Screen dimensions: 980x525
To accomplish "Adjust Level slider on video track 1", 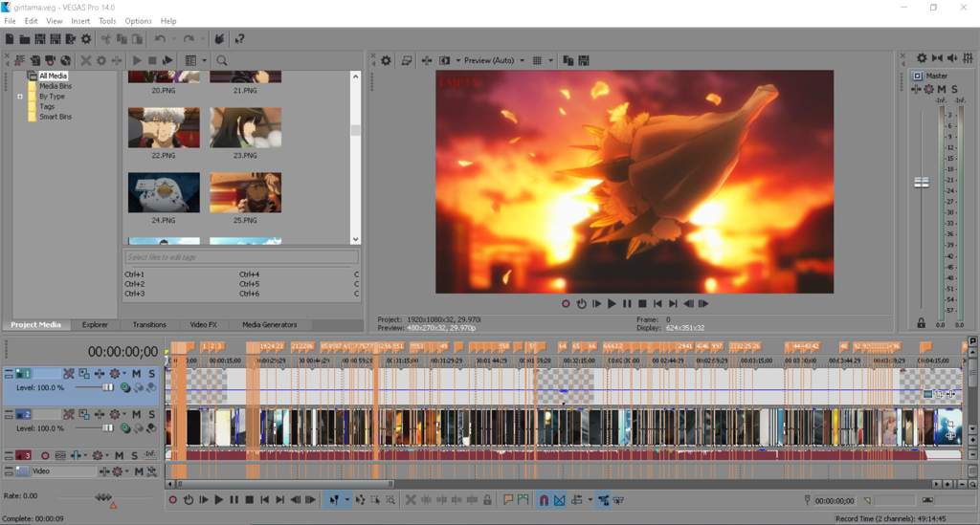I will point(107,387).
